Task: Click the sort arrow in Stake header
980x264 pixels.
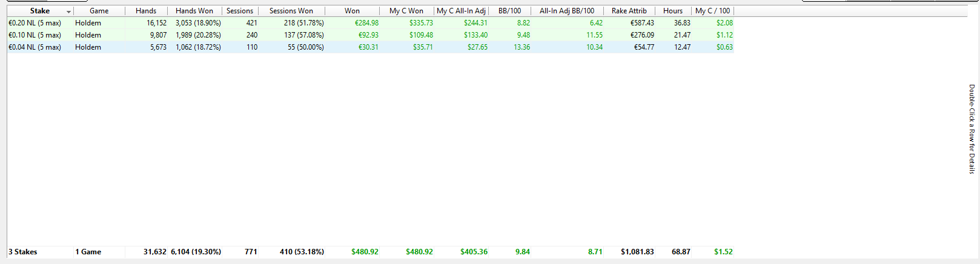Action: pos(68,12)
